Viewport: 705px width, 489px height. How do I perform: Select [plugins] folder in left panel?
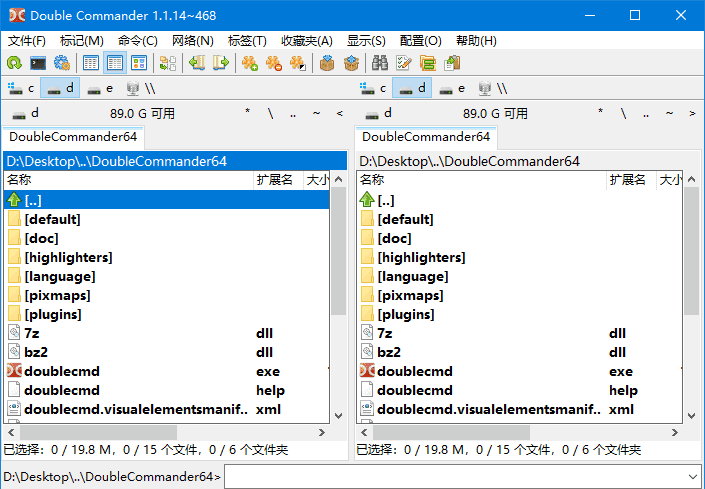coord(166,314)
